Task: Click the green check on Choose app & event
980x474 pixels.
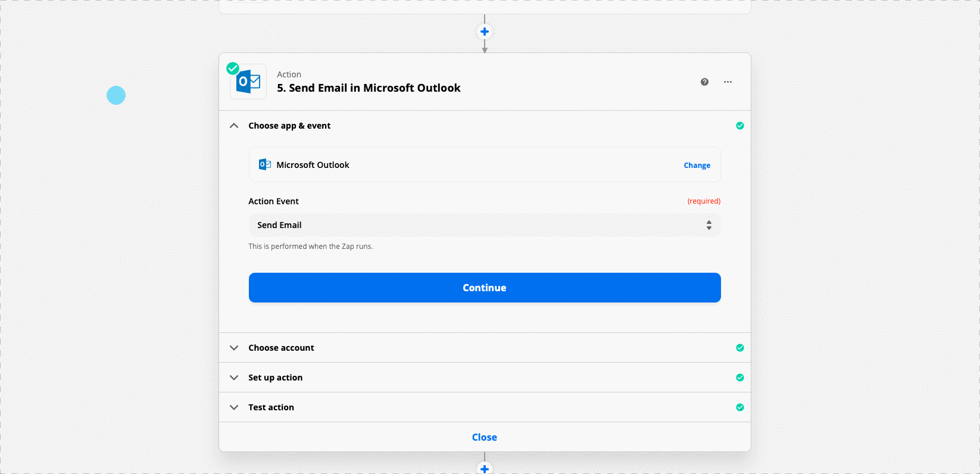Action: pyautogui.click(x=739, y=126)
